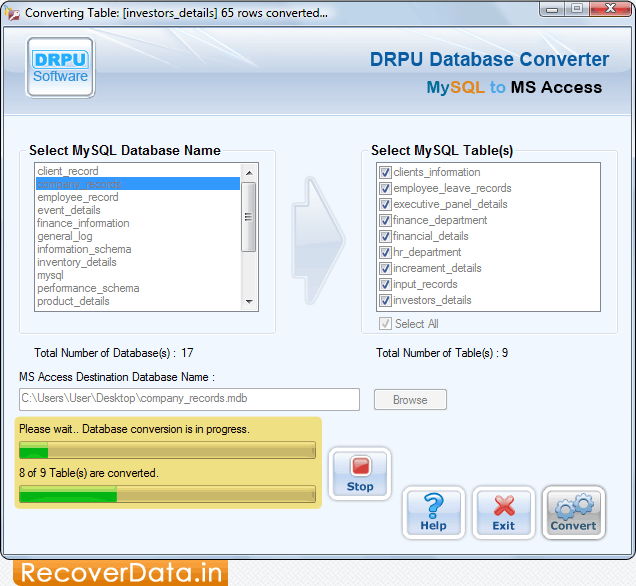636x586 pixels.
Task: Toggle hr_department table checkbox
Action: [x=385, y=253]
